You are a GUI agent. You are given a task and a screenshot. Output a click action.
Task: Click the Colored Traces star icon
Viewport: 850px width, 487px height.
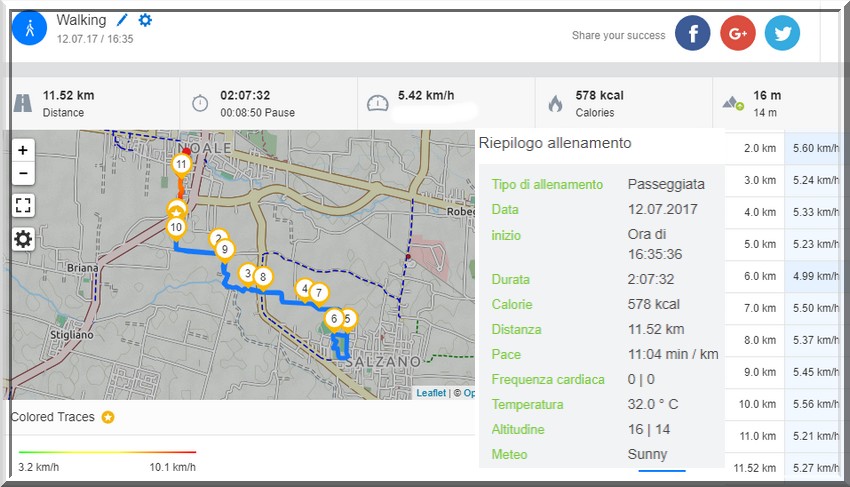(108, 417)
